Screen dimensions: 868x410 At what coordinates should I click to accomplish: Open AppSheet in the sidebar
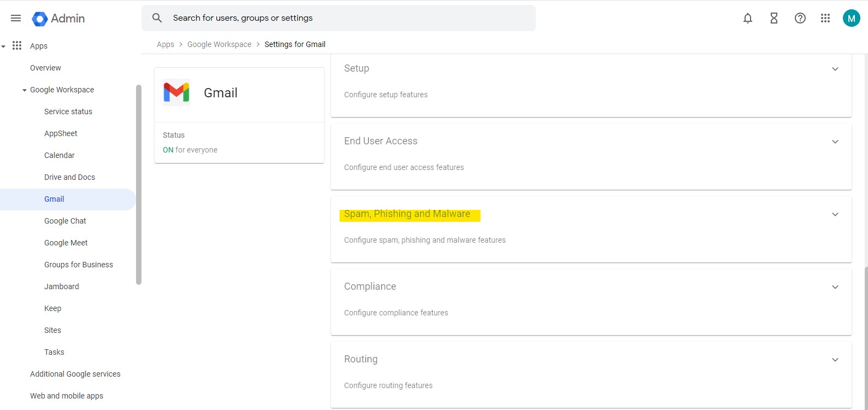coord(61,133)
